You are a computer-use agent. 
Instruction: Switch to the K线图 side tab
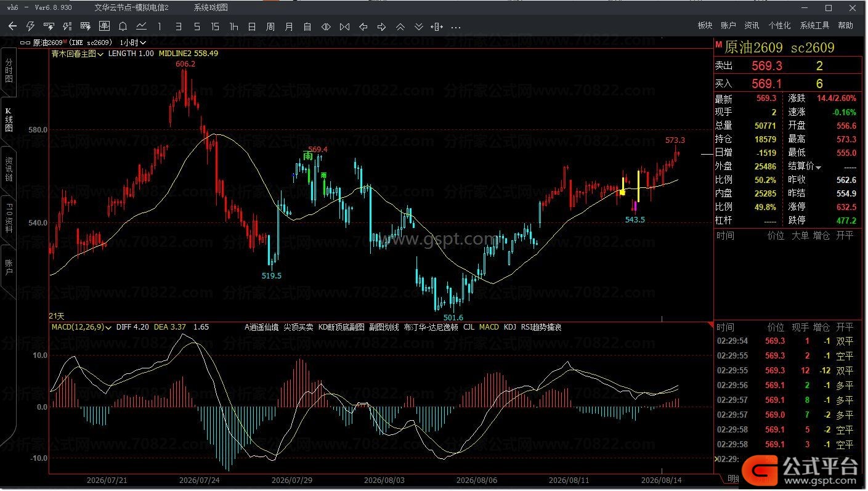9,121
